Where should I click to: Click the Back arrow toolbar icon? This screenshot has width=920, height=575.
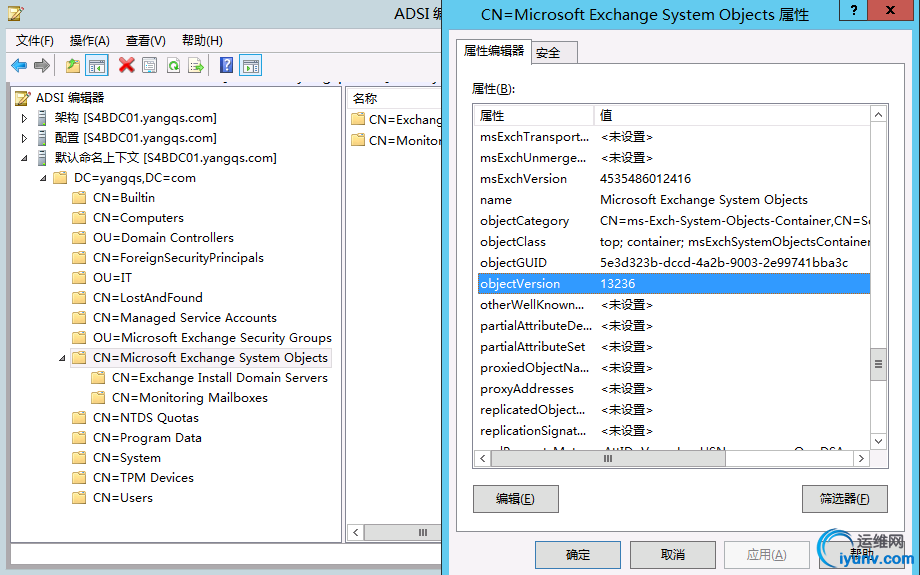[x=19, y=65]
